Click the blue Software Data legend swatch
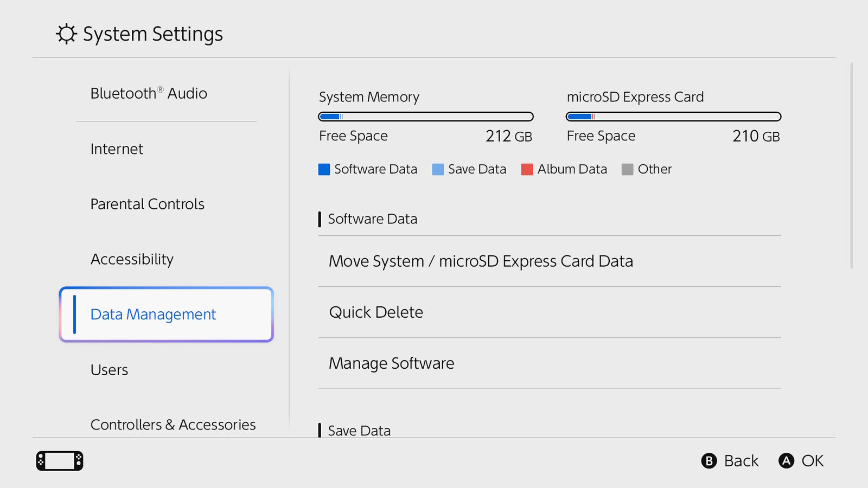The height and width of the screenshot is (488, 868). click(324, 170)
